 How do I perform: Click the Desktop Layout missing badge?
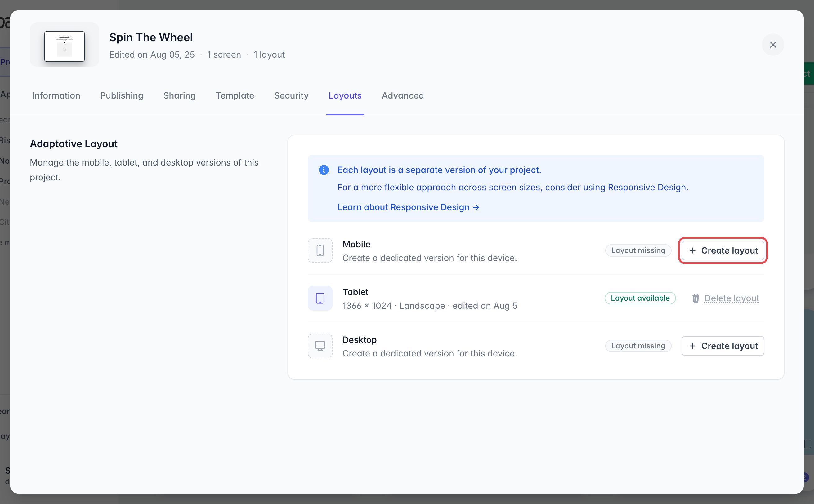coord(638,346)
